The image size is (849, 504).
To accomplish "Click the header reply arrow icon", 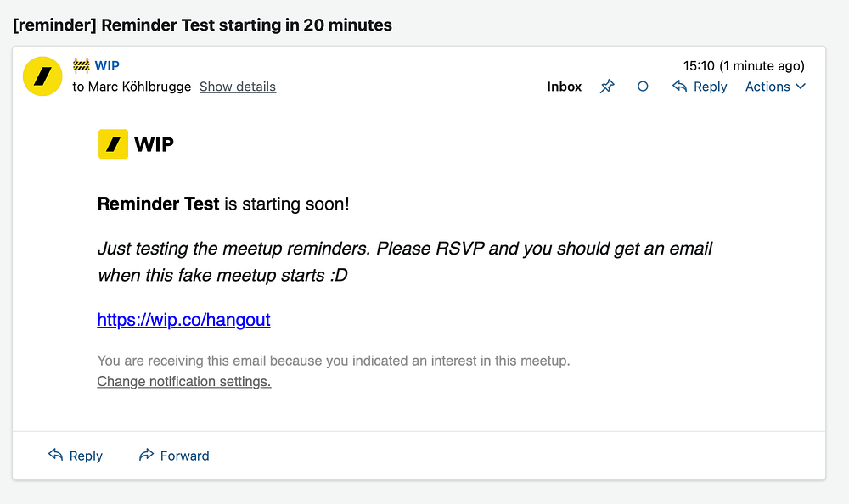I will click(679, 87).
